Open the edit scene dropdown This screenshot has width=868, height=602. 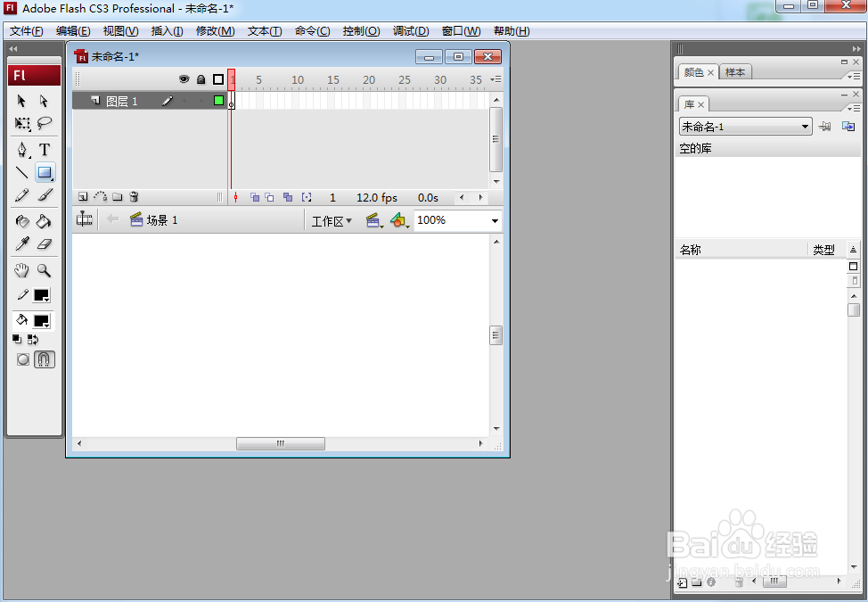pyautogui.click(x=375, y=221)
